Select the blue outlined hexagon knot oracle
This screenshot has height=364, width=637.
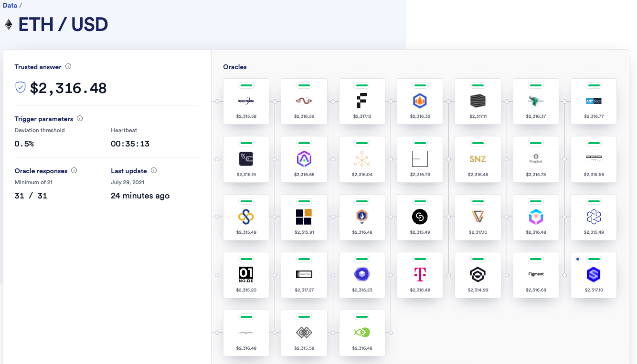(594, 217)
